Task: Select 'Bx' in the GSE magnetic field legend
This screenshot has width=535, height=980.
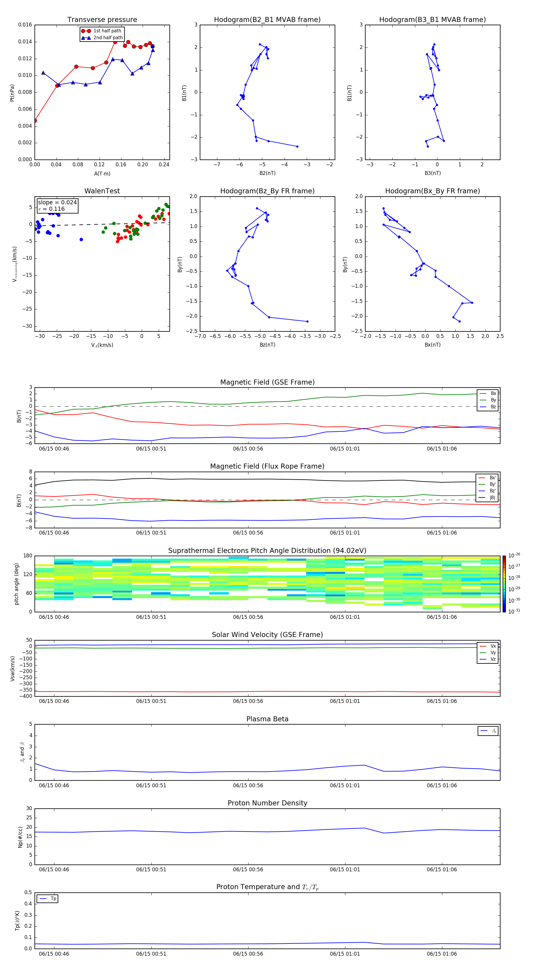Action: click(488, 393)
